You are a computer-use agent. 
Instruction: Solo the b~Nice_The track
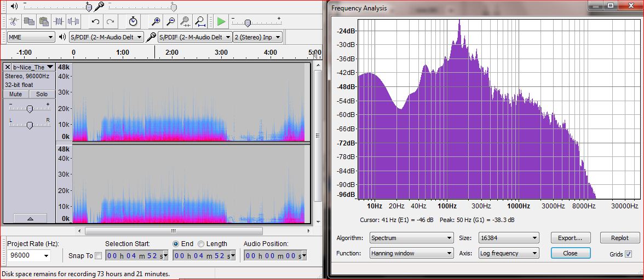tap(42, 94)
